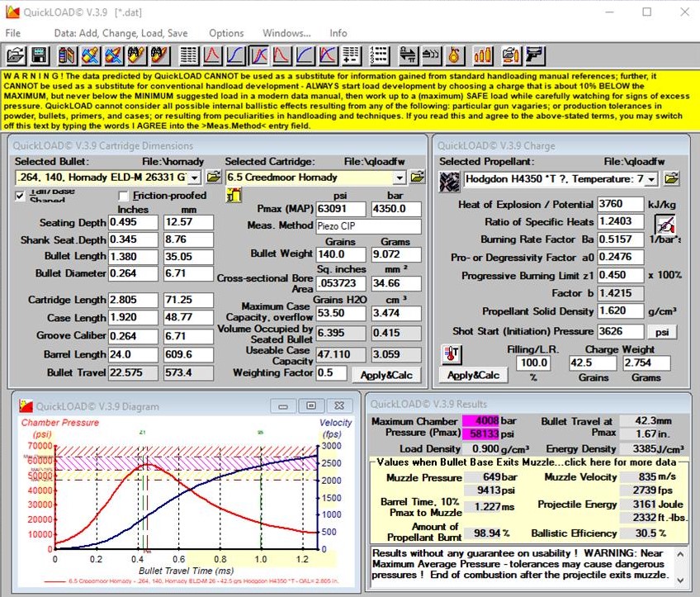Open the Options menu
This screenshot has height=597, width=700.
[226, 33]
